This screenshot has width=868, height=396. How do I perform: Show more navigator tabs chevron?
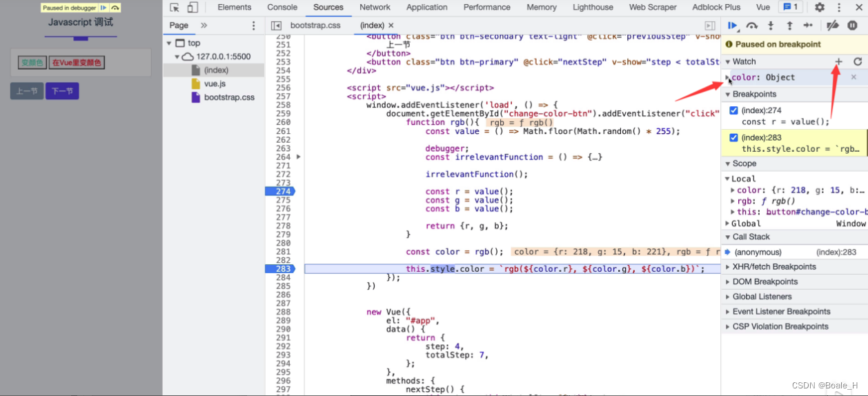(x=204, y=26)
